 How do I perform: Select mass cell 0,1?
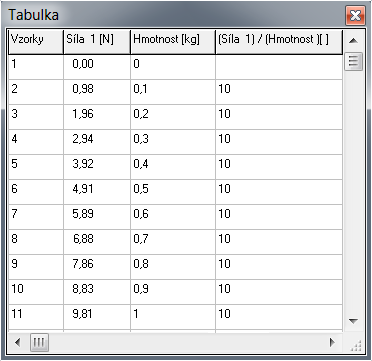(173, 92)
